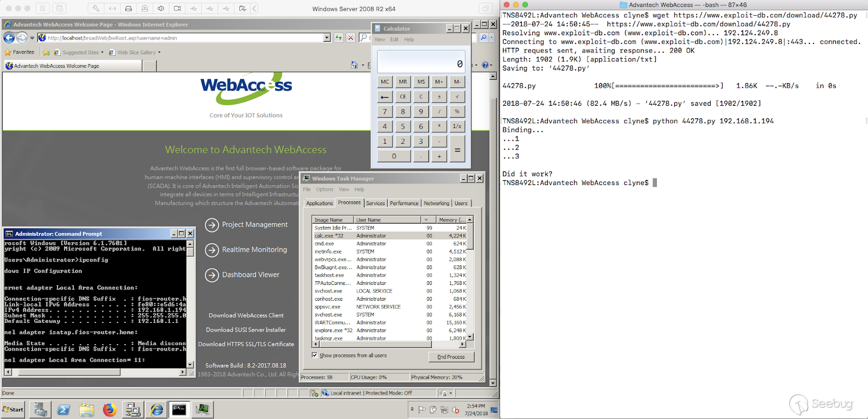868x419 pixels.
Task: Click the IE forward arrow button
Action: [22, 37]
